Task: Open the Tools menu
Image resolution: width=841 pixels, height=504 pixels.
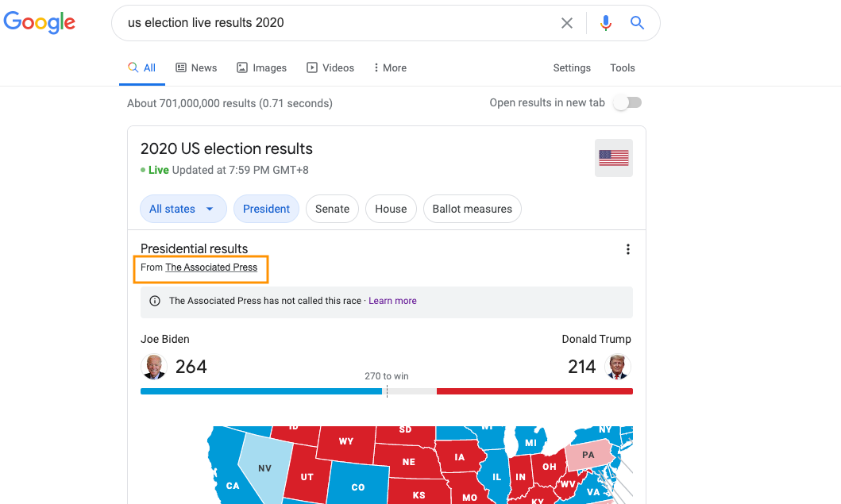Action: pos(623,68)
